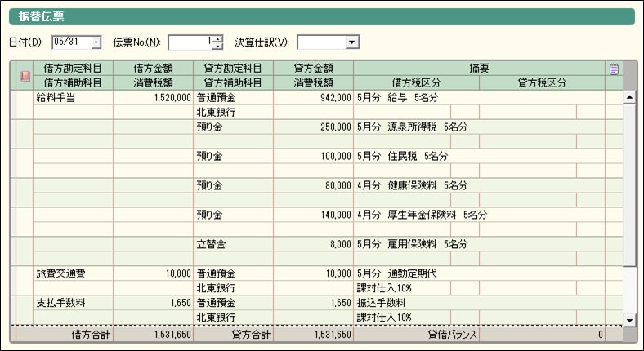The image size is (644, 351).
Task: Decrease 伝票No. with down spinner arrow
Action: click(217, 46)
